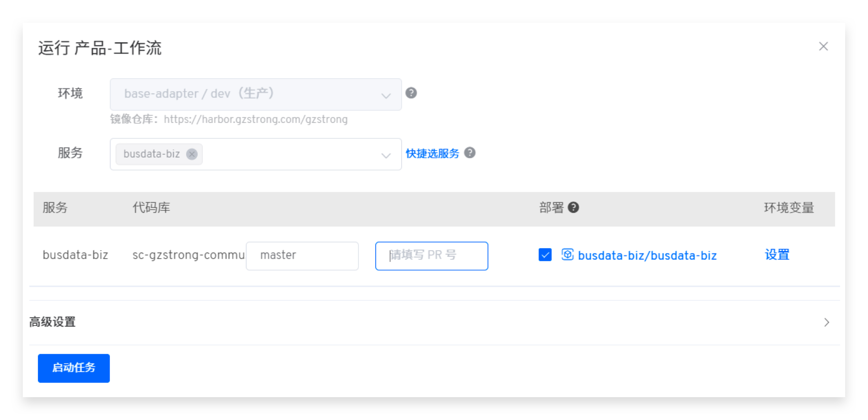Screen dimensions: 868x420
Task: Remove the busdata-biz service tag
Action: coord(192,154)
